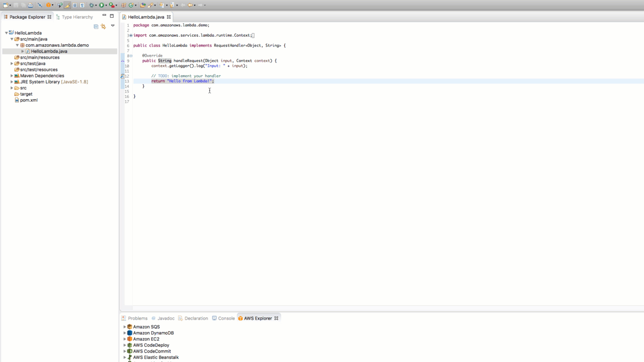Viewport: 644px width, 362px height.
Task: Toggle the Mark Occurrences highlighter
Action: pos(67,5)
